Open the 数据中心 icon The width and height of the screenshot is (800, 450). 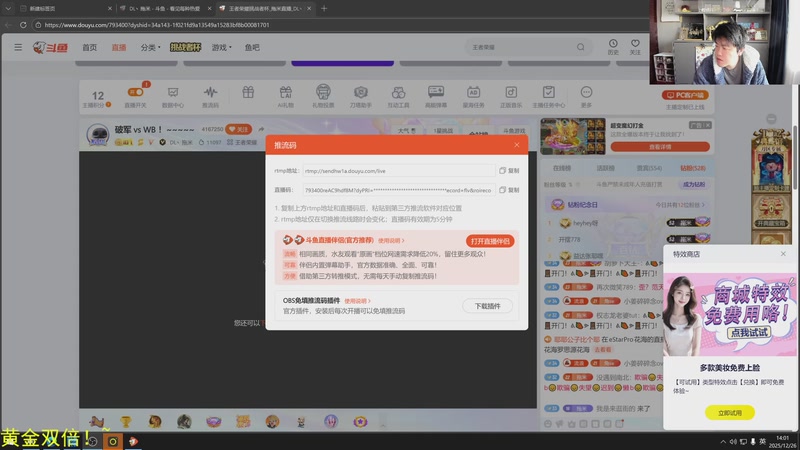173,97
